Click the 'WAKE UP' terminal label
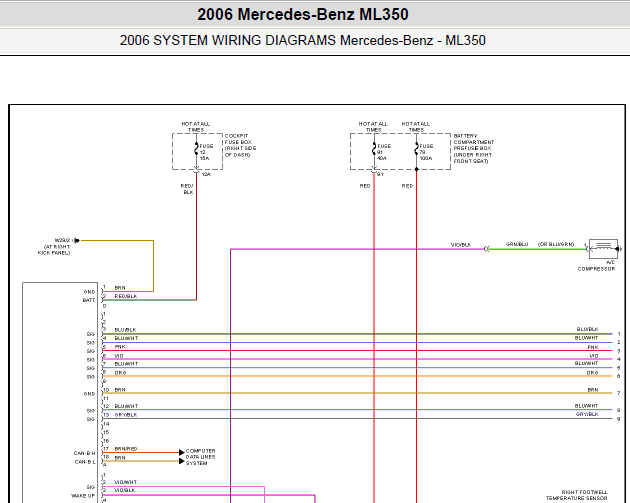 click(83, 496)
